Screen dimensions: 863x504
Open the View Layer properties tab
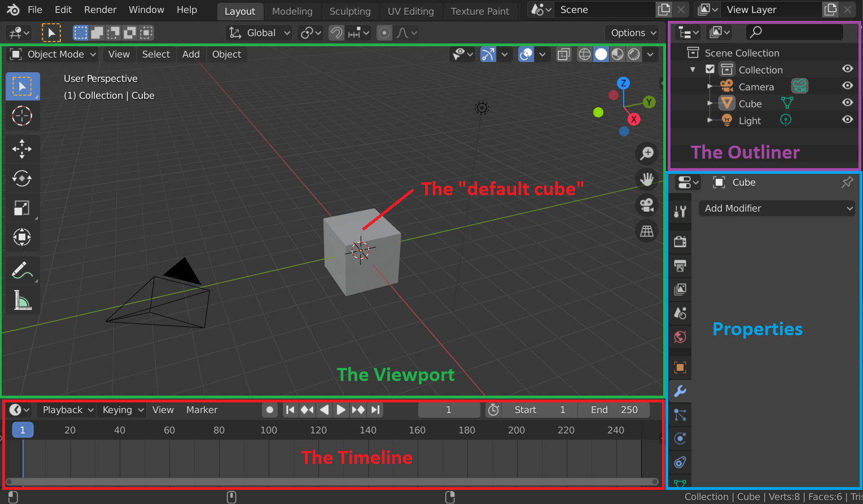tap(680, 289)
